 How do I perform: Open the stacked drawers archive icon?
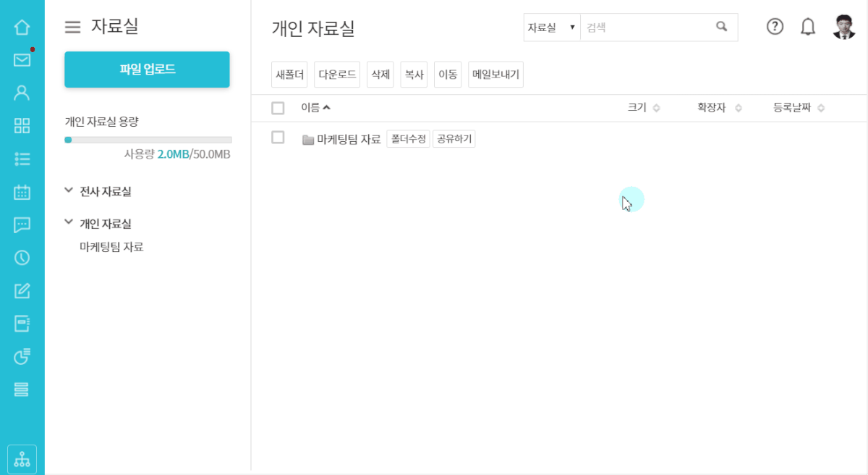tap(22, 390)
